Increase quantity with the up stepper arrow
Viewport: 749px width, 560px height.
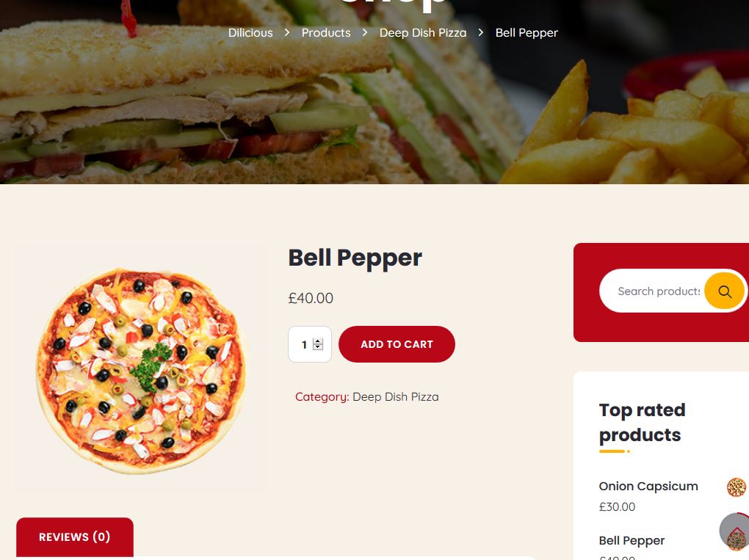point(318,341)
